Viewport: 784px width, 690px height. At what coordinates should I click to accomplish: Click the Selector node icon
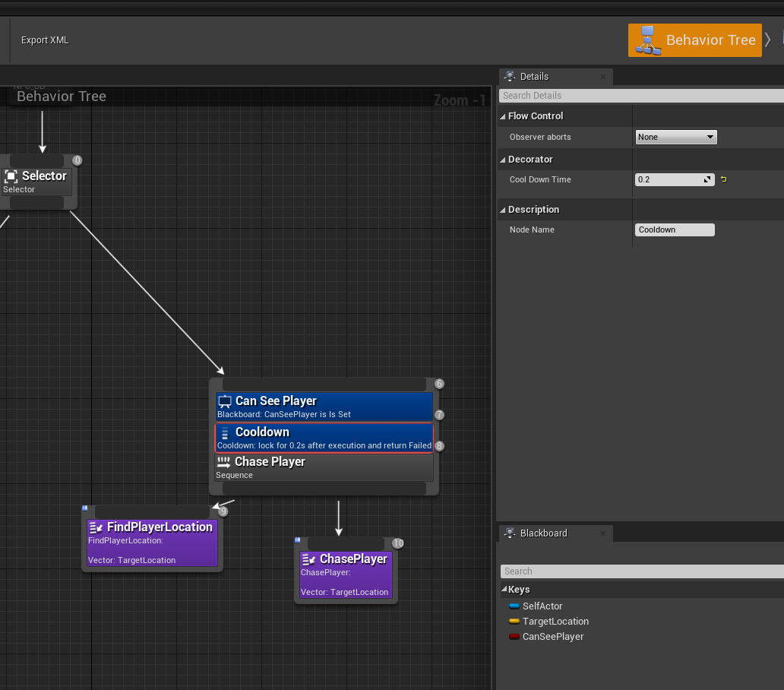pyautogui.click(x=11, y=176)
